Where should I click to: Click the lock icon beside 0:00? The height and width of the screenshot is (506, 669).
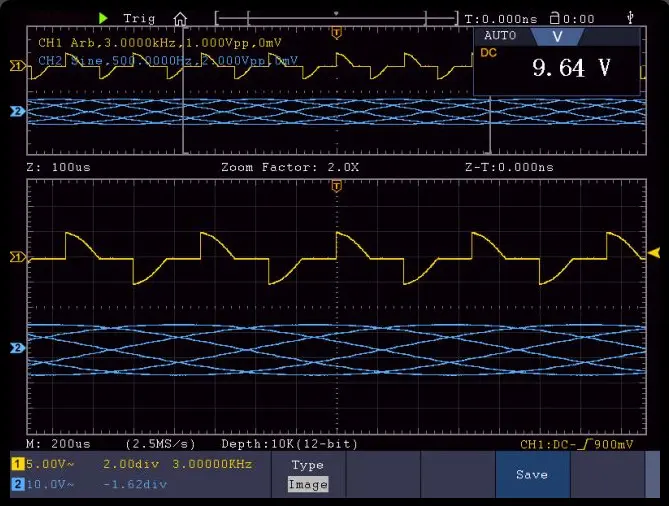tap(568, 18)
